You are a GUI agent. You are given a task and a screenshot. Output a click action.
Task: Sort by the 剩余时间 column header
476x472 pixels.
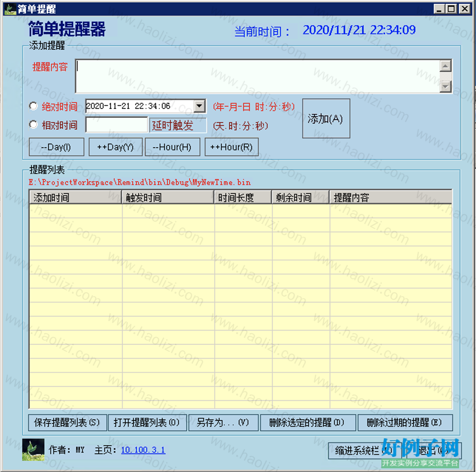click(300, 197)
